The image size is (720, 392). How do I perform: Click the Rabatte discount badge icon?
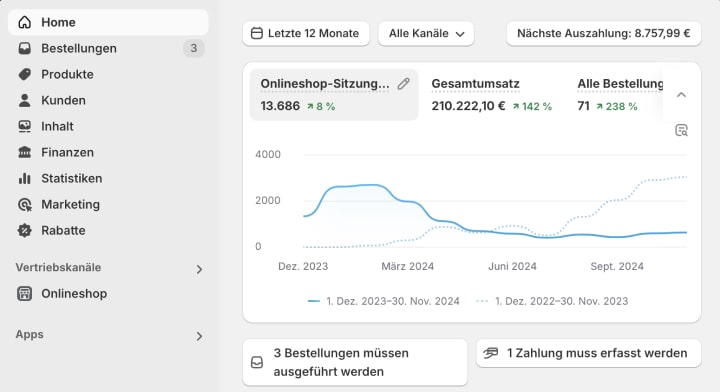click(x=25, y=230)
